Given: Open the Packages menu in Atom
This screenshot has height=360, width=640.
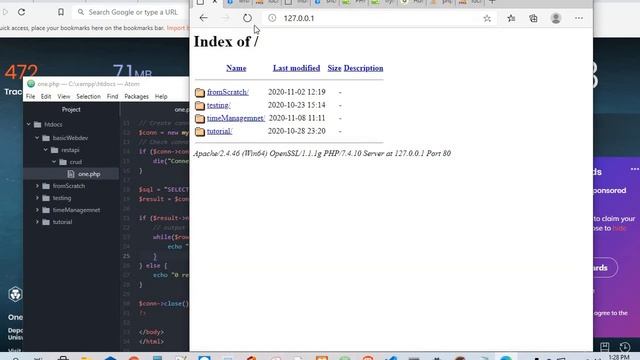Looking at the screenshot, I should pos(136,96).
